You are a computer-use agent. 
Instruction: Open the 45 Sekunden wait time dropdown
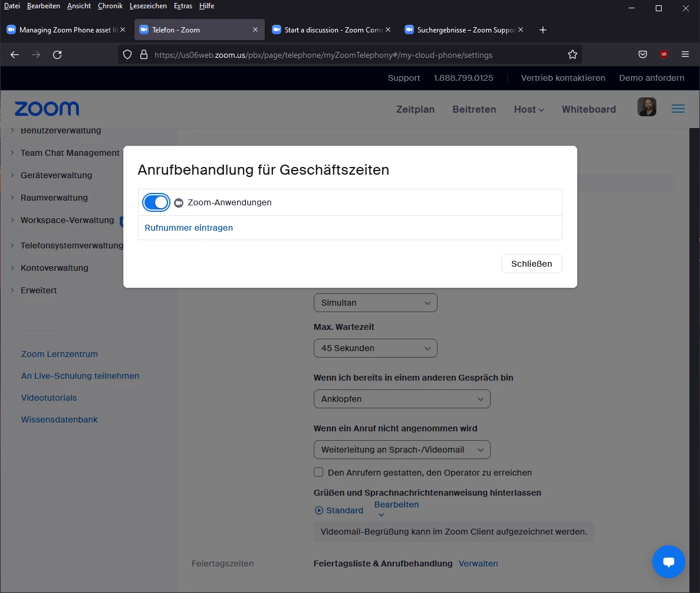pyautogui.click(x=376, y=348)
